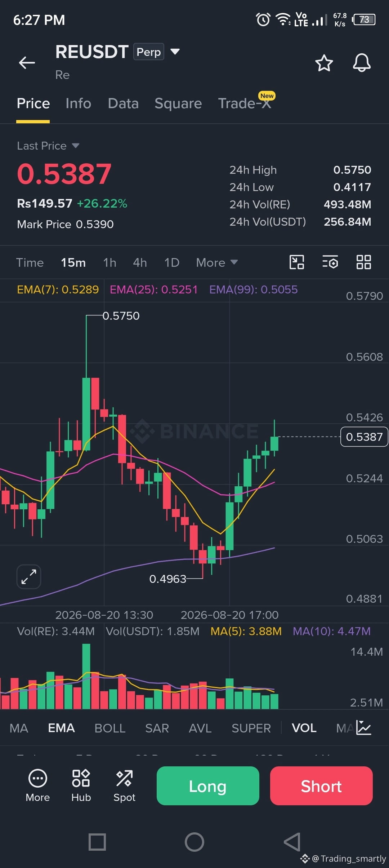Tap Android back triangle button
Viewport: 389px width, 868px height.
[292, 842]
